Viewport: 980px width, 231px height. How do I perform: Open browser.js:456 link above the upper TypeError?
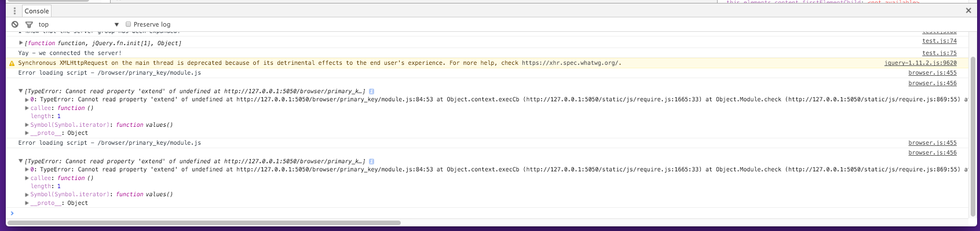(933, 83)
